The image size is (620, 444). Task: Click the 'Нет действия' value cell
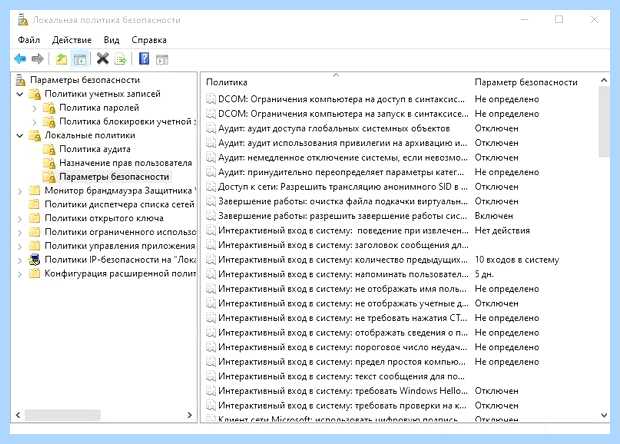[x=502, y=231]
